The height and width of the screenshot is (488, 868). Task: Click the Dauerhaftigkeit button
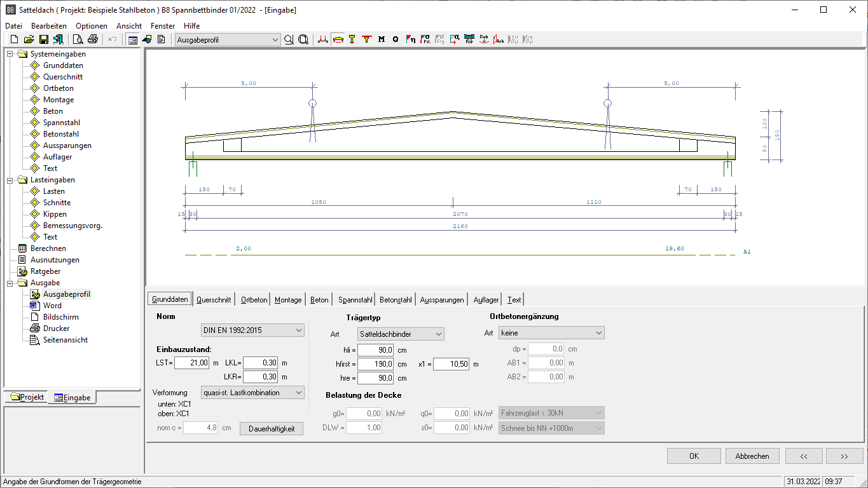click(x=272, y=429)
